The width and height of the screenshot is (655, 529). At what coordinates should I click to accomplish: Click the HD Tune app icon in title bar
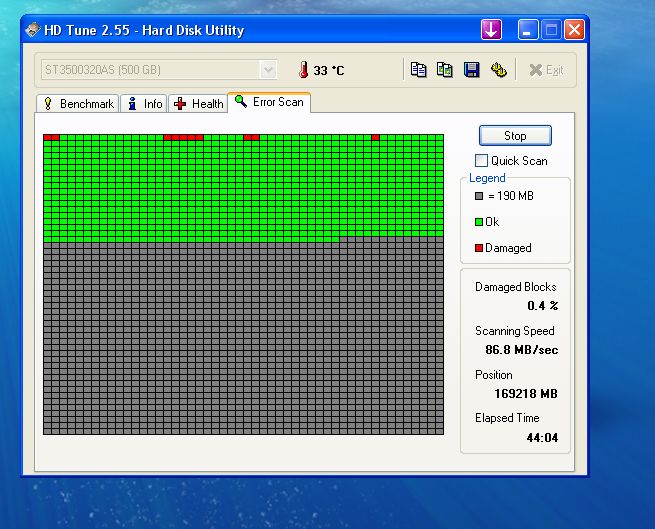[32, 30]
